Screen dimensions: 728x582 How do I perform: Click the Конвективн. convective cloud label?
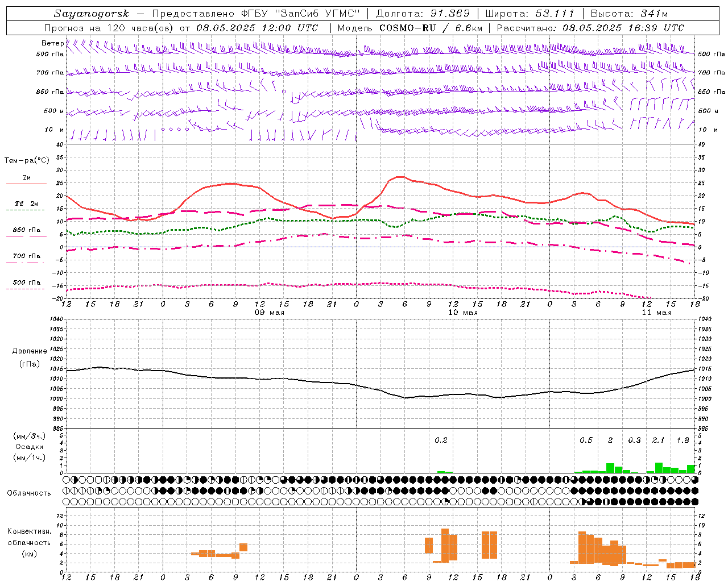pos(29,531)
